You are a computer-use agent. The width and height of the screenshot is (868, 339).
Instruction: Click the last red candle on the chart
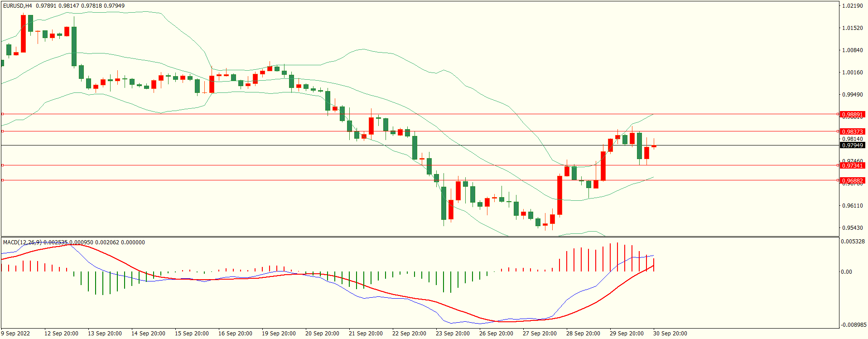coord(654,146)
